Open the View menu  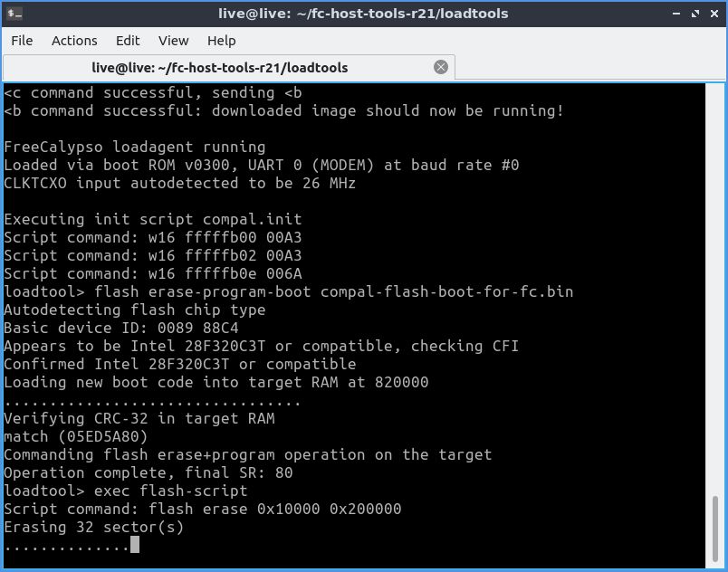point(173,41)
